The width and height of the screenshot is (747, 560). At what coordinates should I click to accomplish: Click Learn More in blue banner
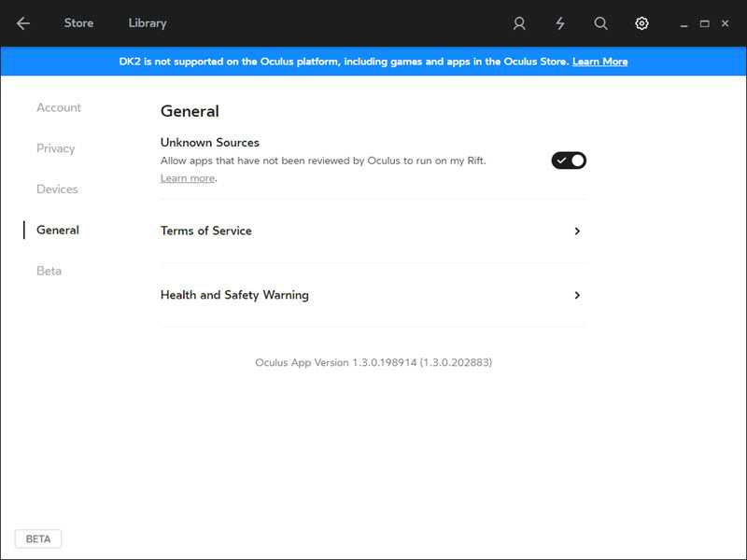[x=599, y=62]
